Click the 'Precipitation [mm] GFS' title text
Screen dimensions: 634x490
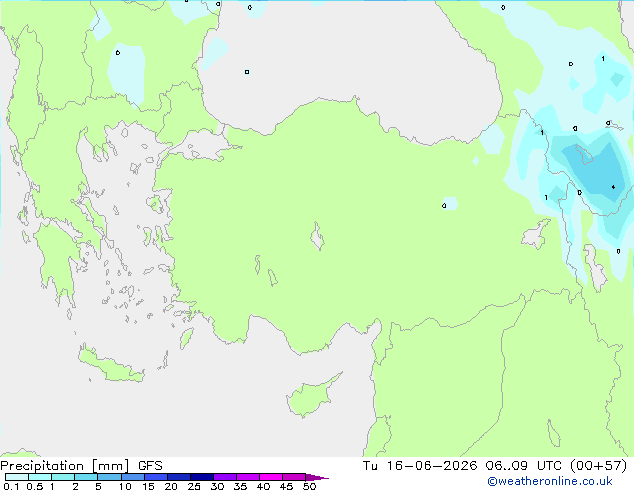81,466
